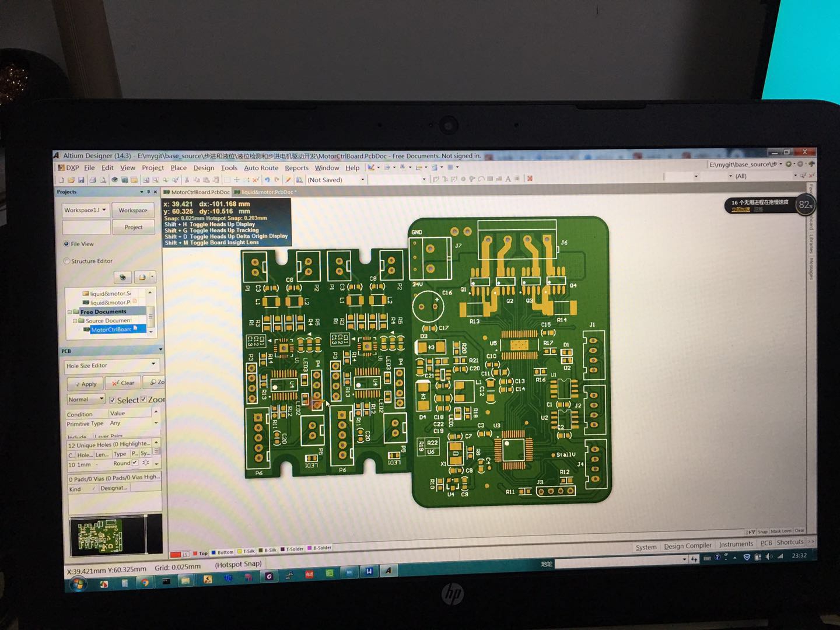
Task: Select the B-Solder layer tab
Action: pos(320,548)
